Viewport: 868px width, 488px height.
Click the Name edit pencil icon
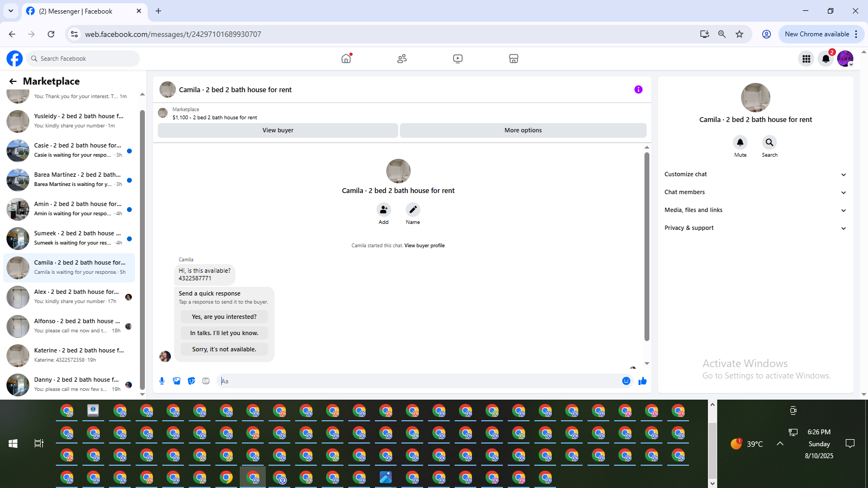point(413,209)
